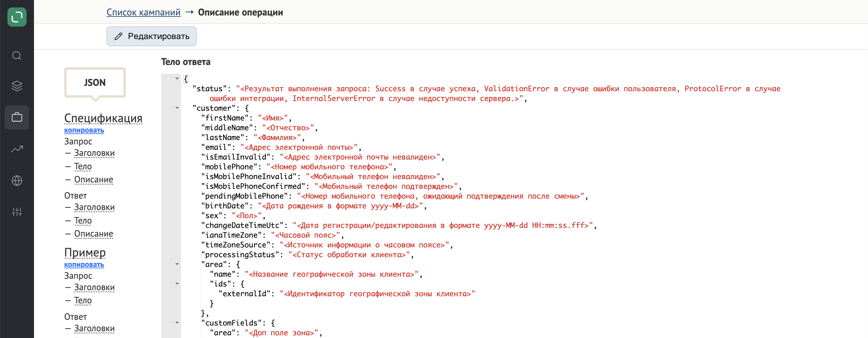Click the "mobilePhone" line in code
This screenshot has width=868, height=338.
point(298,167)
